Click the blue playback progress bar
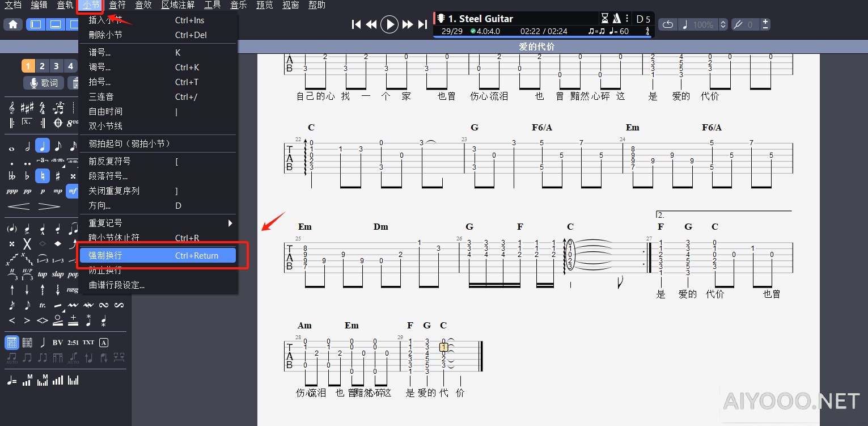Viewport: 868px width, 426px height. pos(543,37)
